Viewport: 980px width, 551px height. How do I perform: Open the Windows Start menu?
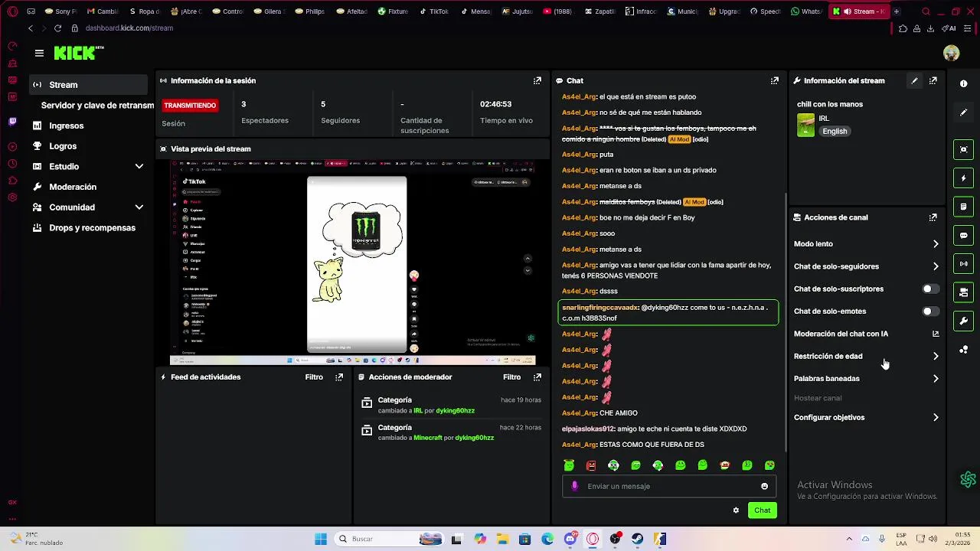tap(321, 539)
